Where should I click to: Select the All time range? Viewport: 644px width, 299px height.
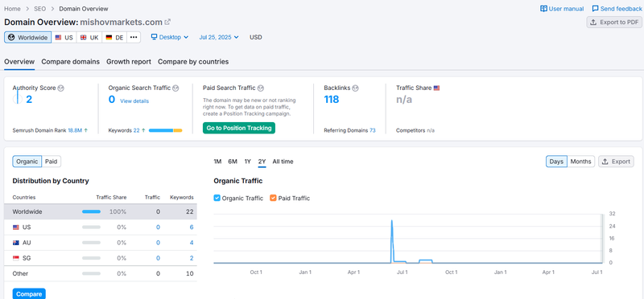[x=283, y=162]
